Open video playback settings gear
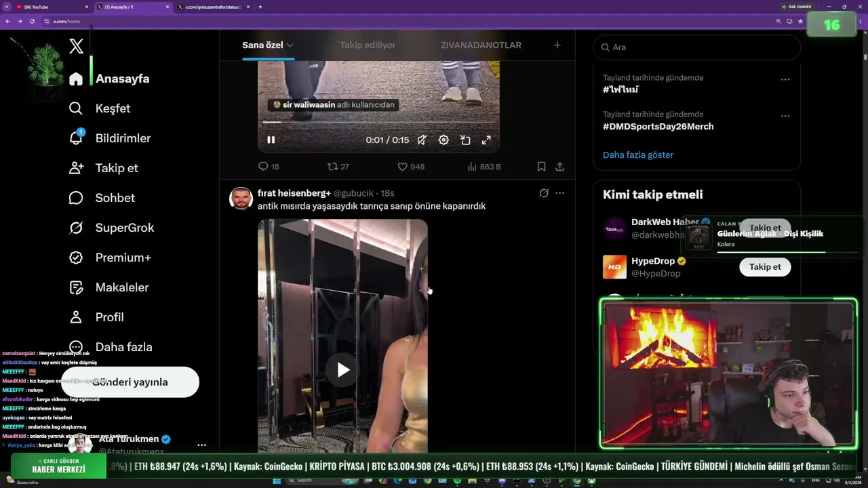 (443, 140)
